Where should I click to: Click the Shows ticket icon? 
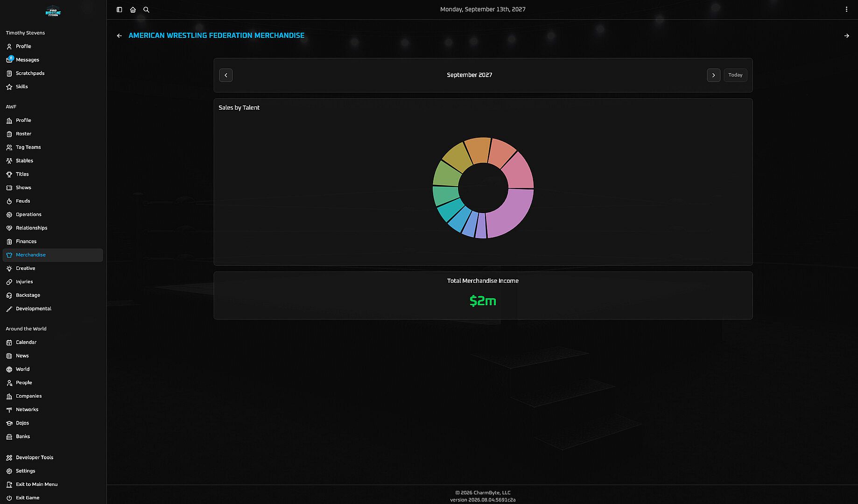[9, 188]
